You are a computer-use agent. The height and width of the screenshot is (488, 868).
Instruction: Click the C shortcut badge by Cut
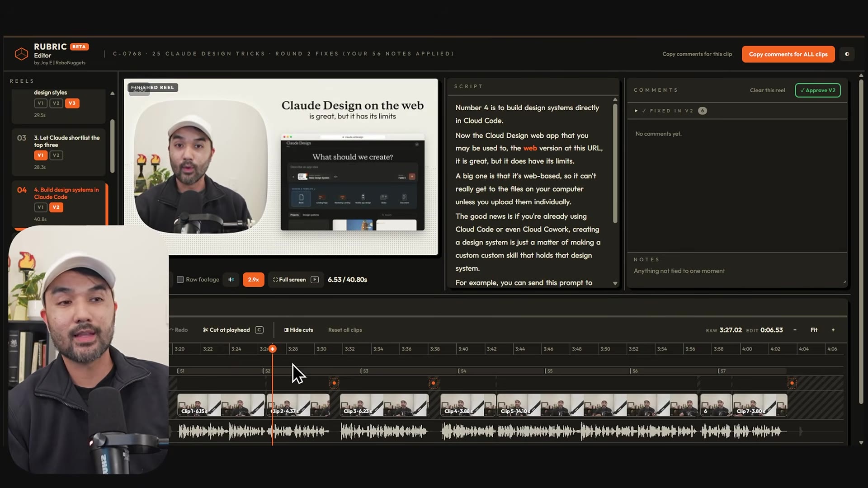(x=259, y=330)
